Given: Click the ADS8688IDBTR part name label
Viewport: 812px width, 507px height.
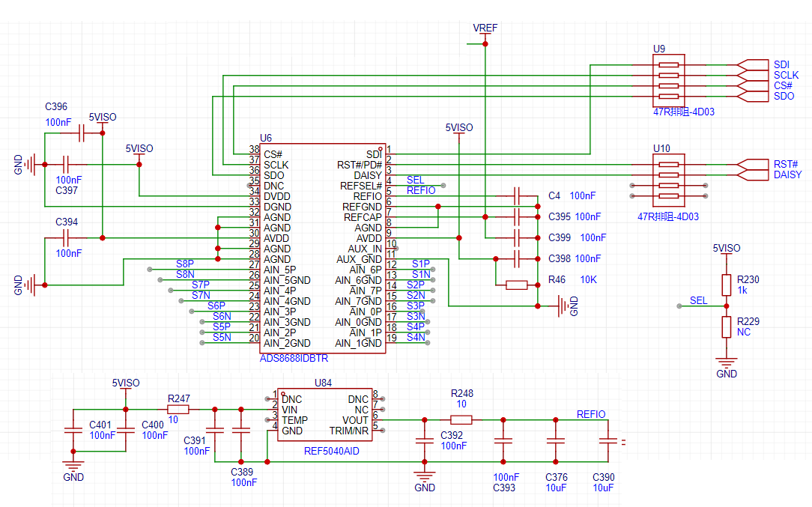Looking at the screenshot, I should tap(294, 359).
